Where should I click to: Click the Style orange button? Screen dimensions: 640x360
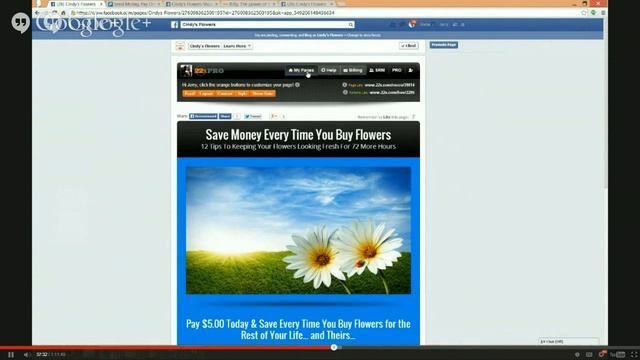click(x=242, y=93)
